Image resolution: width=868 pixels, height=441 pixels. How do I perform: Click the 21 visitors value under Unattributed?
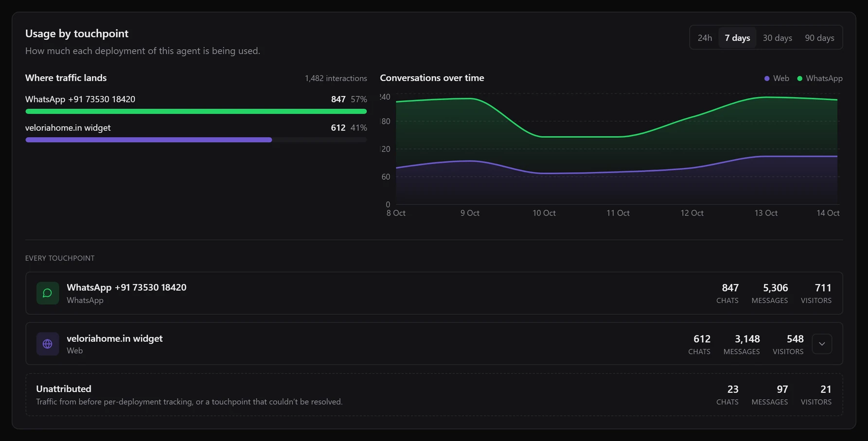coord(826,389)
